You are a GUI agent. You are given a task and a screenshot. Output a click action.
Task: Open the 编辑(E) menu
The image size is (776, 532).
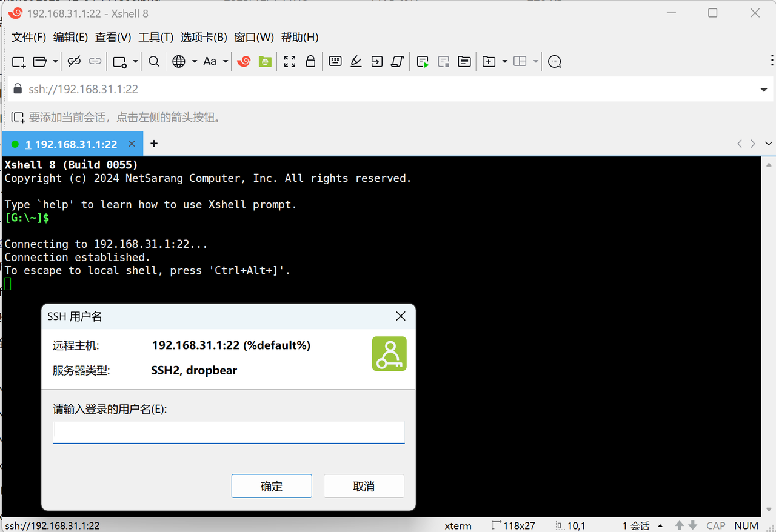tap(70, 38)
